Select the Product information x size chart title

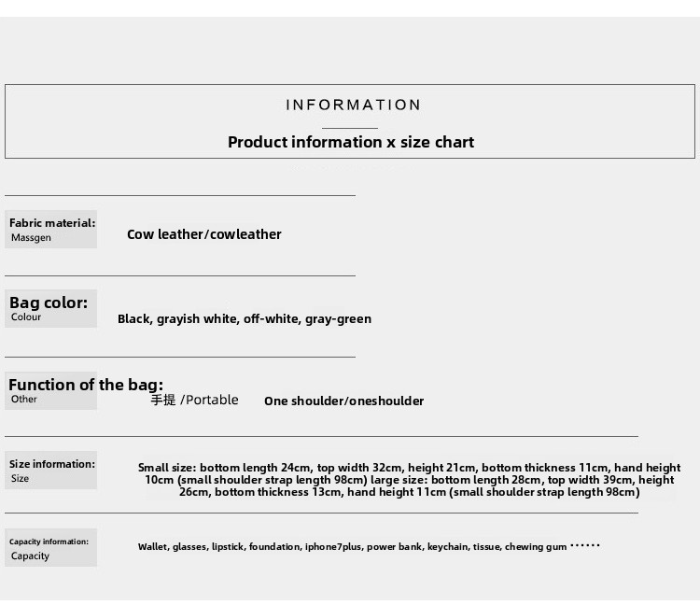[x=351, y=142]
